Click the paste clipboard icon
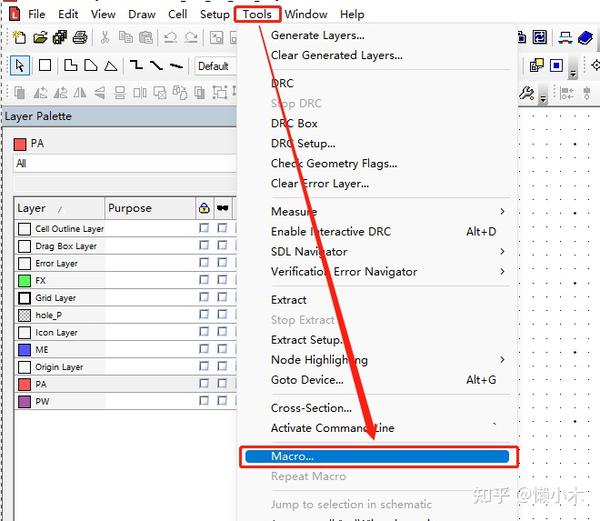Viewport: 600px width, 521px height. (x=145, y=37)
